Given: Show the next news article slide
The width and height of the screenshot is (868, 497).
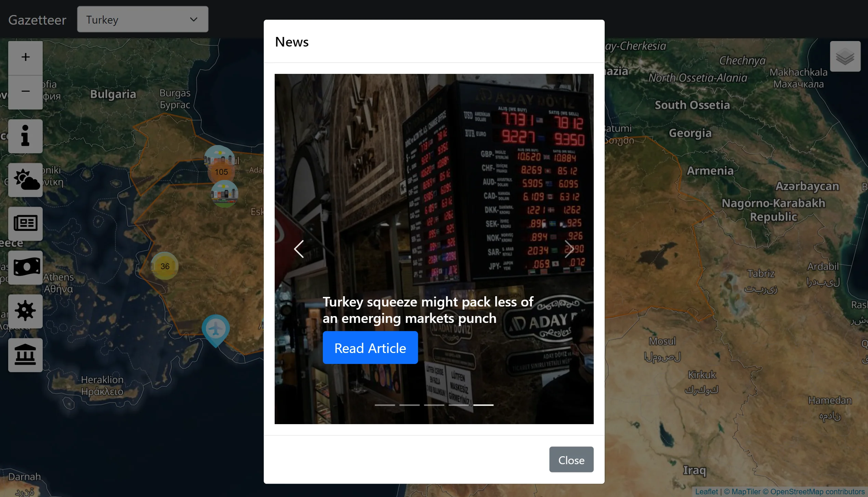Looking at the screenshot, I should (x=569, y=249).
